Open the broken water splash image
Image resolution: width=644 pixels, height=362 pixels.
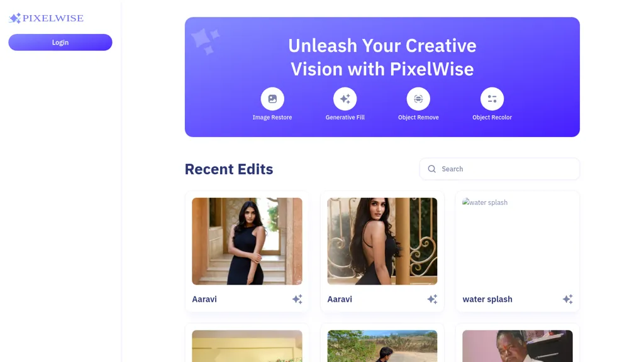(x=518, y=241)
